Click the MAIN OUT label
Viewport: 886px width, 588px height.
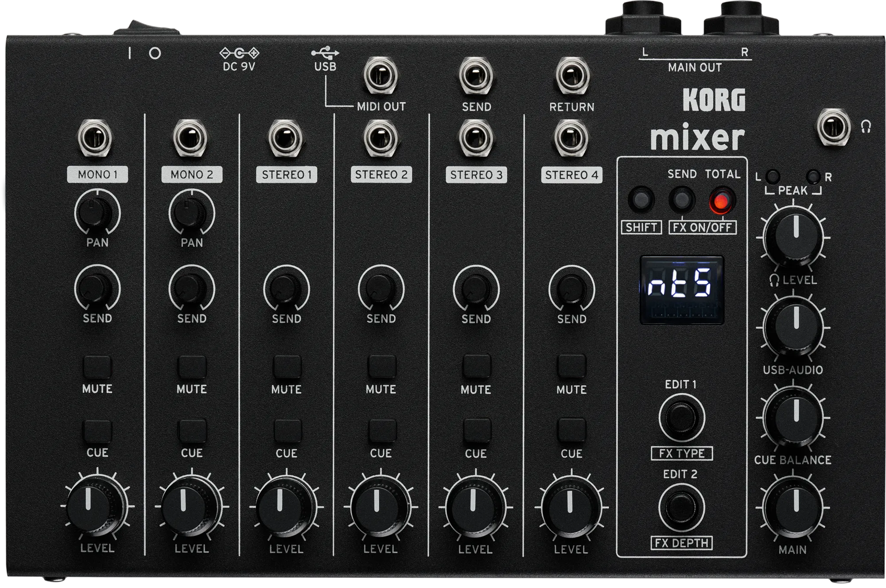pyautogui.click(x=695, y=67)
